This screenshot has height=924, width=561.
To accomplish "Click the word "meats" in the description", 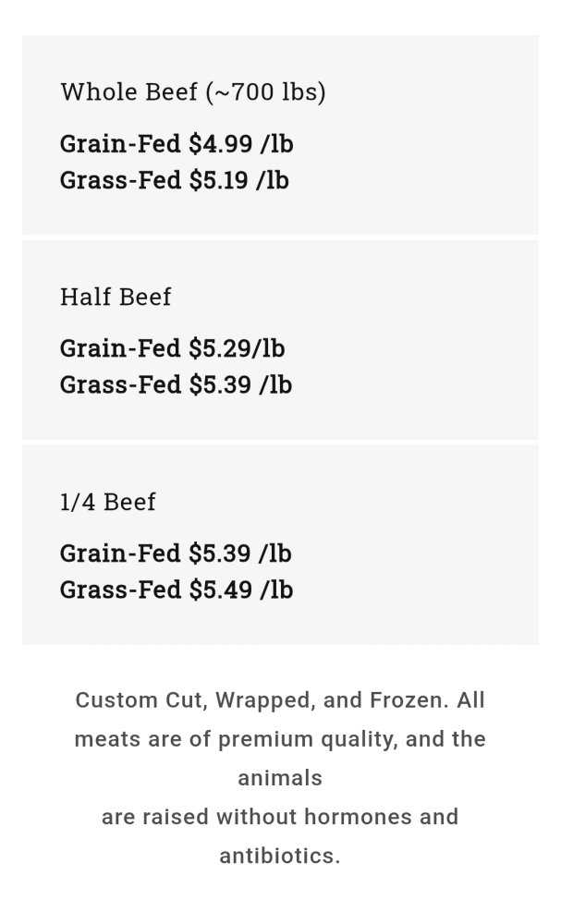I will (x=104, y=739).
